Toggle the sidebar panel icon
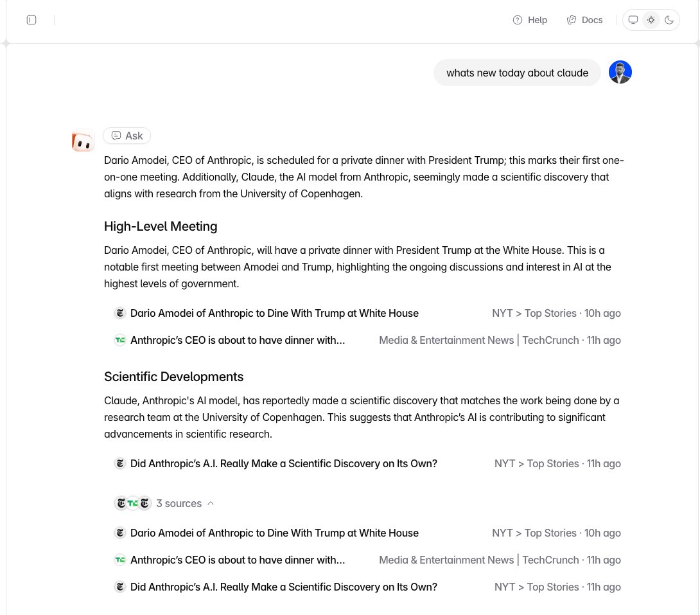Image resolution: width=700 pixels, height=615 pixels. (31, 20)
